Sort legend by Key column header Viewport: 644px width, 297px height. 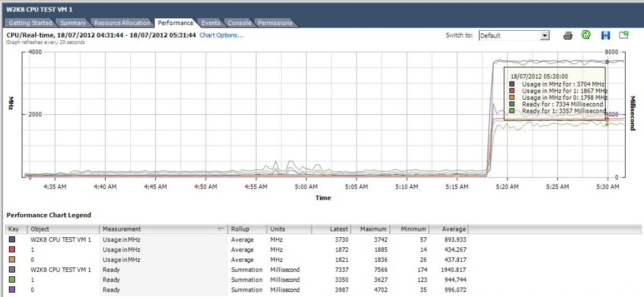16,229
